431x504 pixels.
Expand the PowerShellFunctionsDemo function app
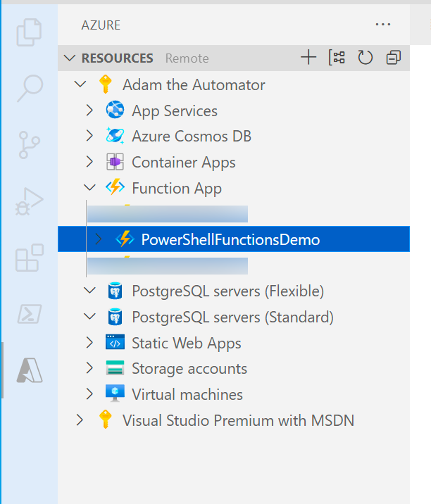click(x=99, y=239)
